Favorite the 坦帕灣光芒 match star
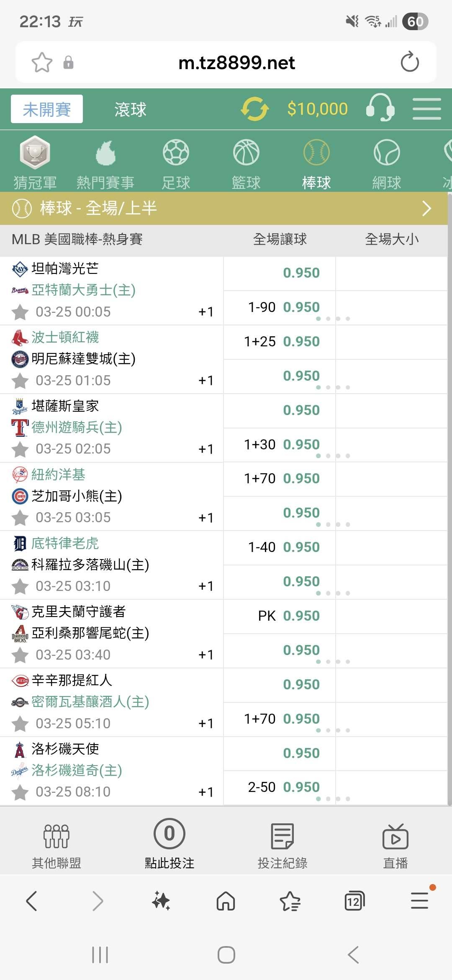The image size is (452, 980). [x=20, y=312]
